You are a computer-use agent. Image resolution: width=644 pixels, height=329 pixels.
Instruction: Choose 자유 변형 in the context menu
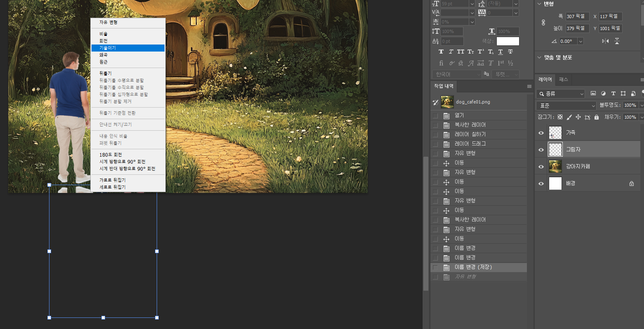108,22
